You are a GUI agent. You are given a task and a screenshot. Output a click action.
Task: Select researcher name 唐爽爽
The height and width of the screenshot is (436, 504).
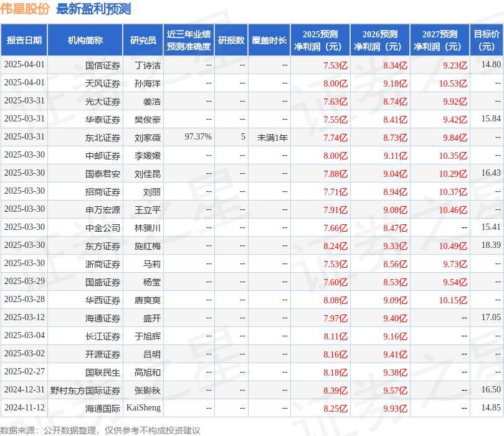pyautogui.click(x=148, y=300)
